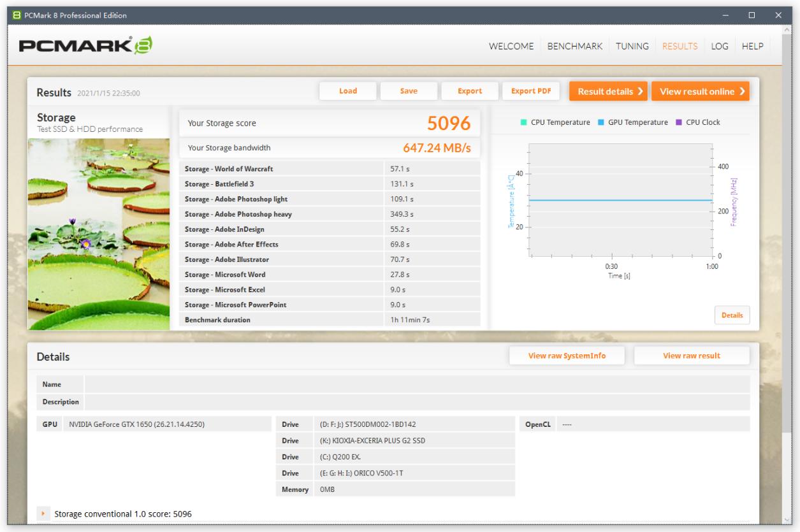Click the temperature line chart
This screenshot has width=800, height=532.
coord(620,200)
